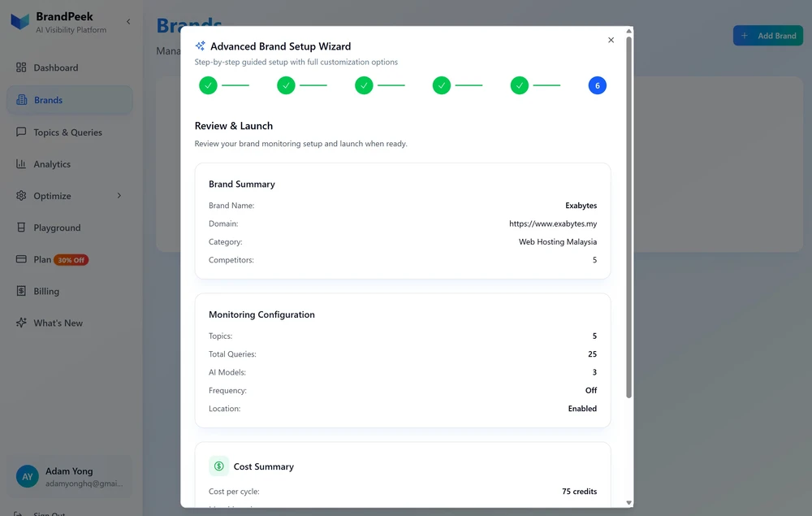Click the Optimize gear icon

[21, 196]
